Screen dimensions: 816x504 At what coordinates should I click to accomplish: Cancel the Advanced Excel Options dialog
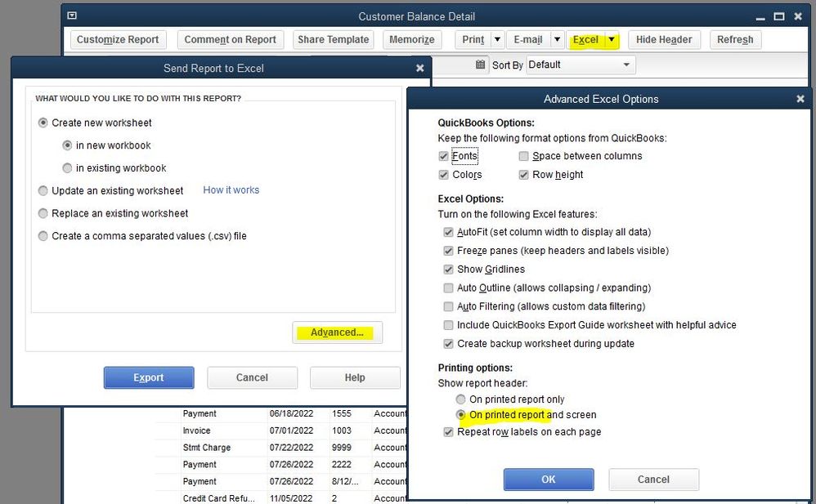pos(653,479)
